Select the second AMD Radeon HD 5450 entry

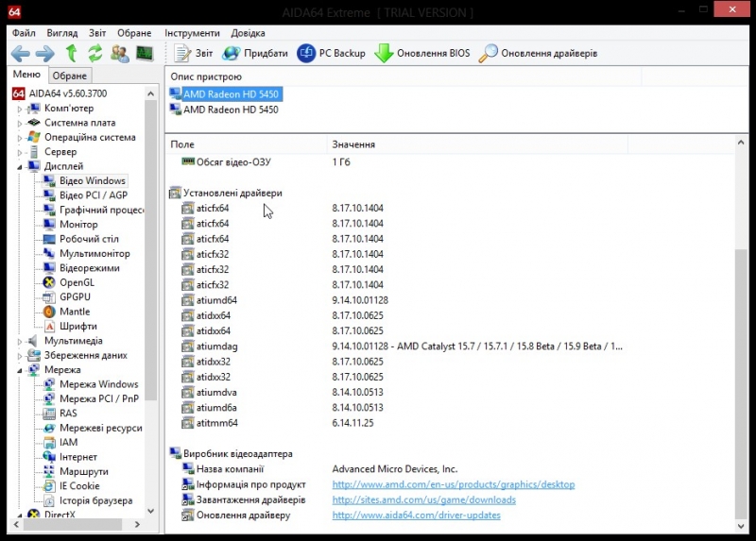[231, 110]
